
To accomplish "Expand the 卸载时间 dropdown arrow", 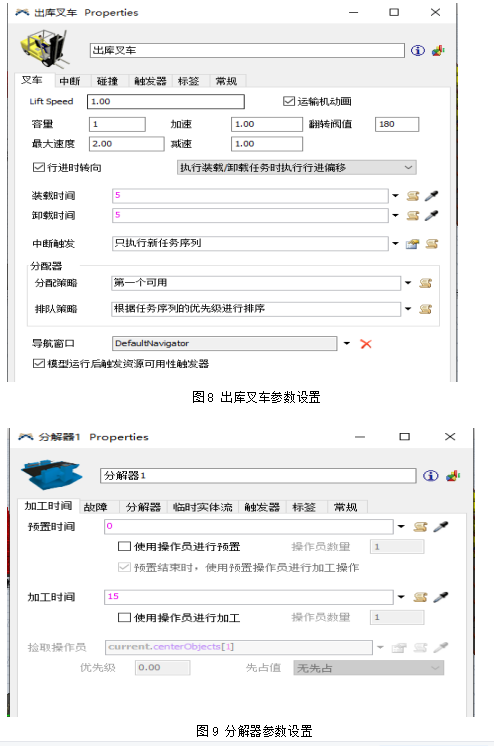I will 395,216.
